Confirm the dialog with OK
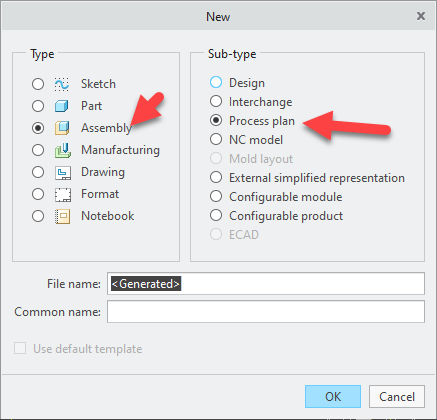The height and width of the screenshot is (420, 437). click(333, 397)
